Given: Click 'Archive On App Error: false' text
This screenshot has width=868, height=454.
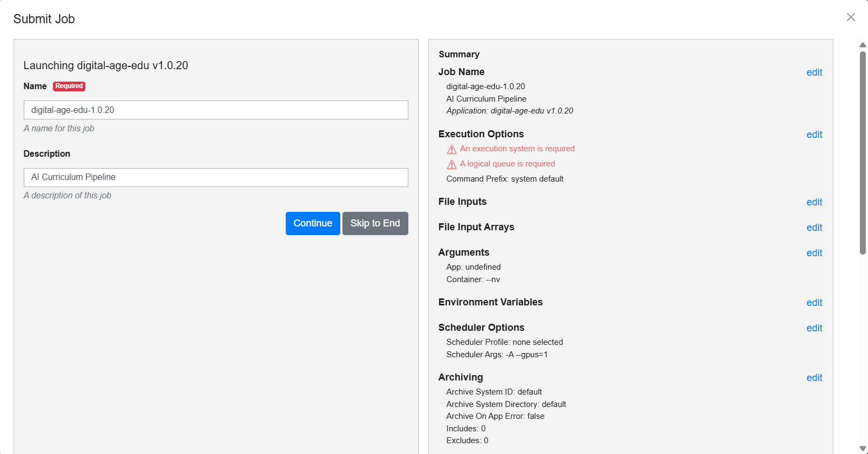Looking at the screenshot, I should click(495, 416).
